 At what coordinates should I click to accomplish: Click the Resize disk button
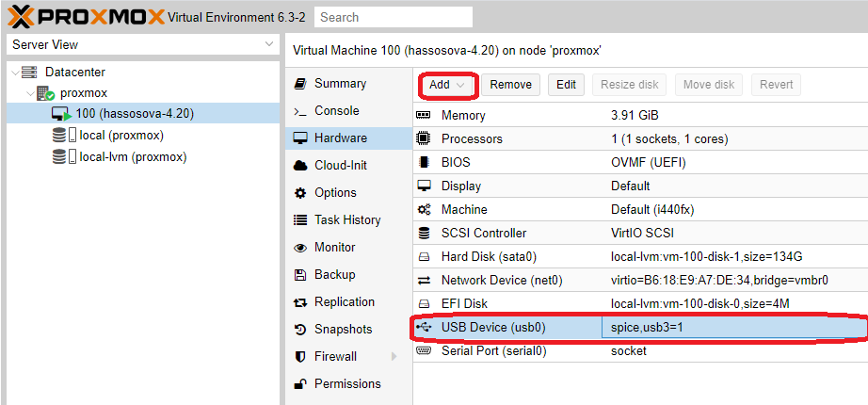tap(630, 85)
